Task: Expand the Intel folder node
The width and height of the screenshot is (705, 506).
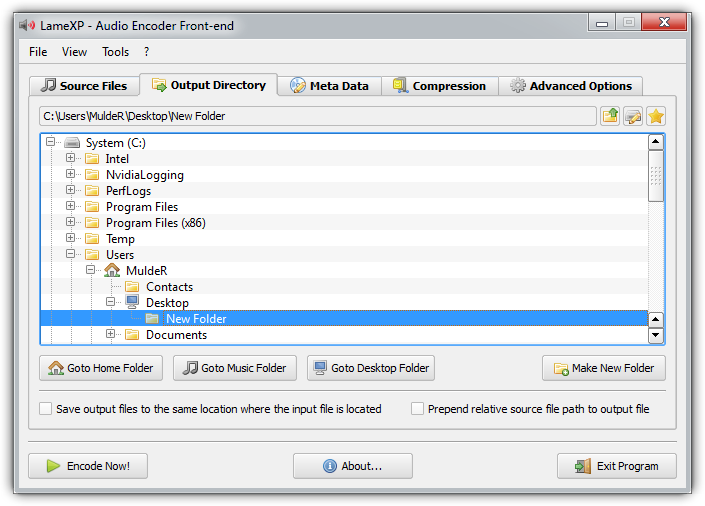Action: tap(71, 158)
